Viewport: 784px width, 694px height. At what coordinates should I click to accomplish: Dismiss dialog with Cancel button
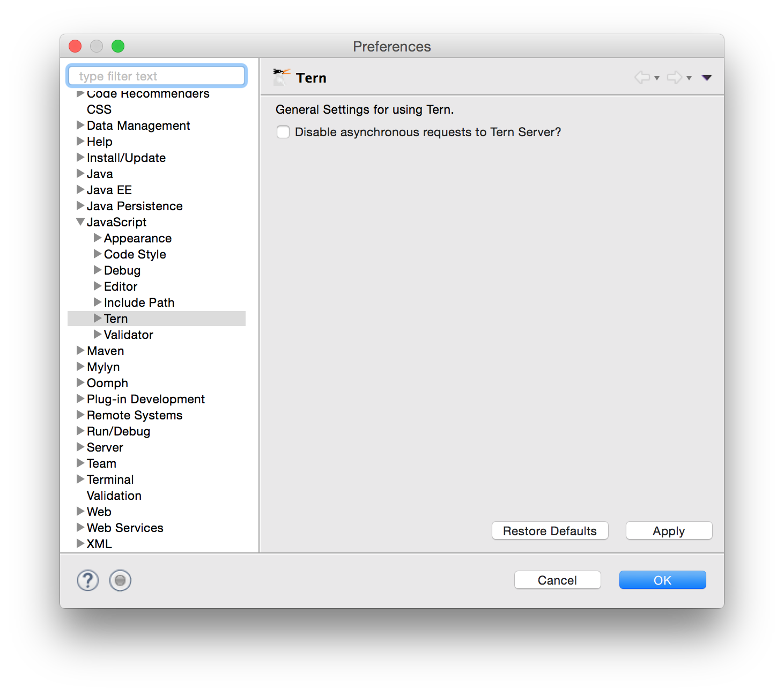point(557,580)
